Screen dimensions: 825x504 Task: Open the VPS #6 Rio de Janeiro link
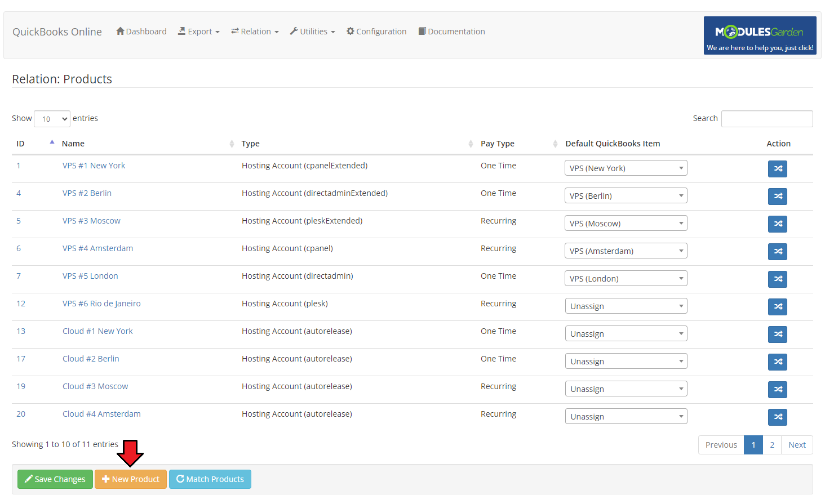point(101,304)
